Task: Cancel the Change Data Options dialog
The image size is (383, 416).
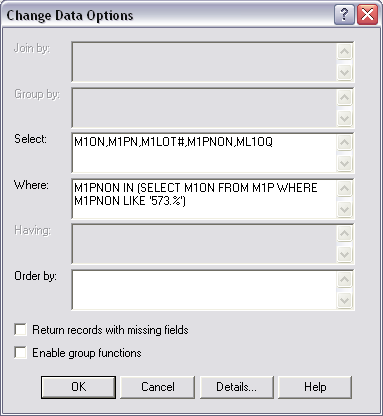Action: coord(157,387)
